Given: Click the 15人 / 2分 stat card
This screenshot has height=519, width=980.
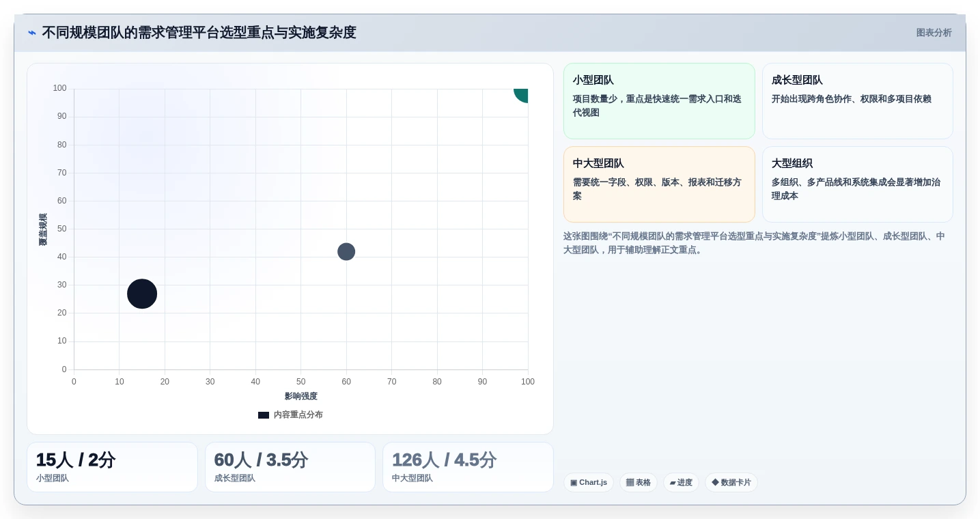Looking at the screenshot, I should 112,467.
